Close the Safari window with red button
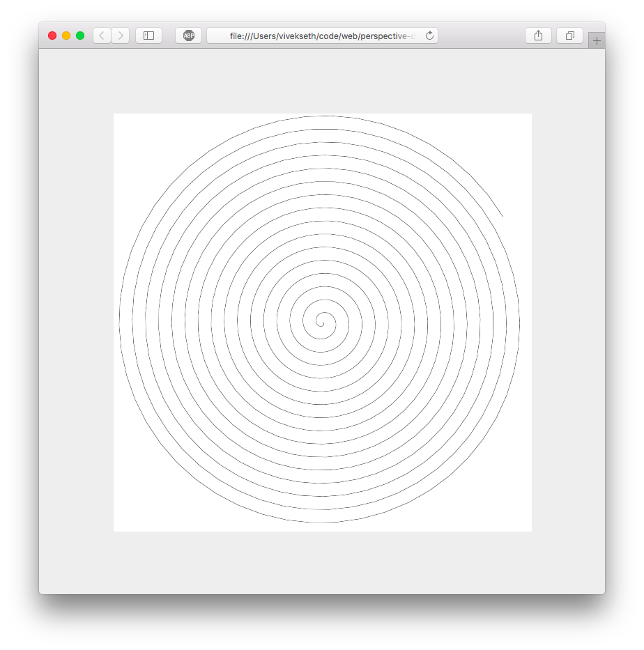 pyautogui.click(x=52, y=36)
